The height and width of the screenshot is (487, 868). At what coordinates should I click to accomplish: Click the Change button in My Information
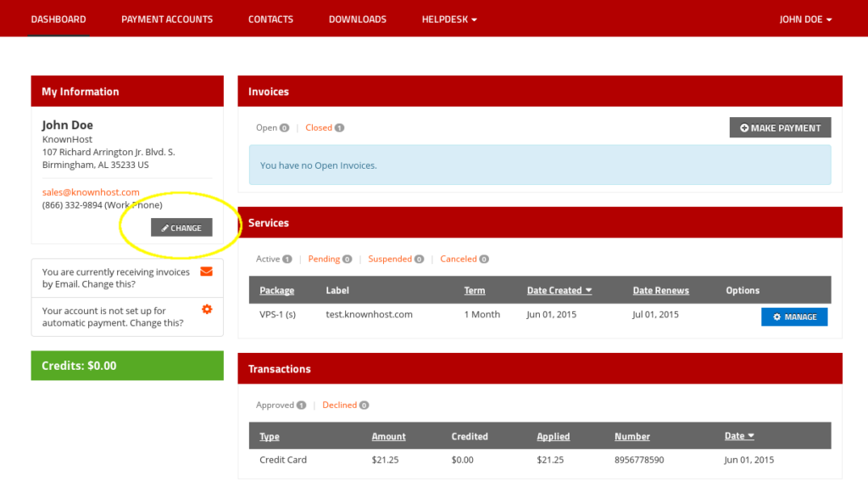(181, 227)
